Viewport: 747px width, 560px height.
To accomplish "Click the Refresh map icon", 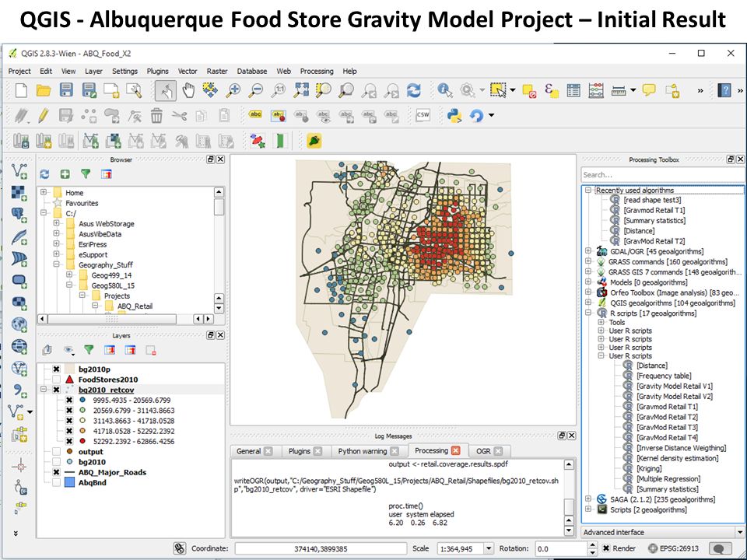I will coord(413,90).
